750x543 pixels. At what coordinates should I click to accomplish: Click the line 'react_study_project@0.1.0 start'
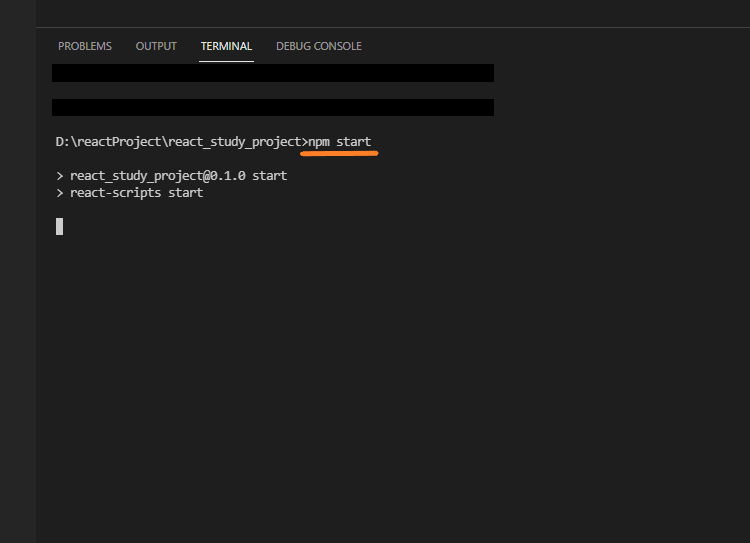click(x=178, y=176)
